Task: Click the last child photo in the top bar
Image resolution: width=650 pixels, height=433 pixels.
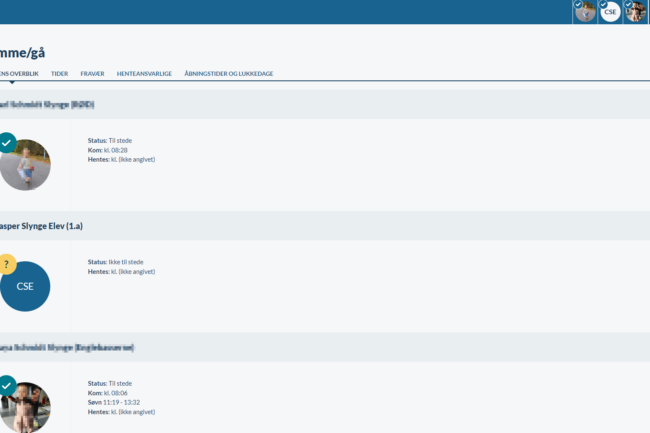Action: tap(637, 13)
